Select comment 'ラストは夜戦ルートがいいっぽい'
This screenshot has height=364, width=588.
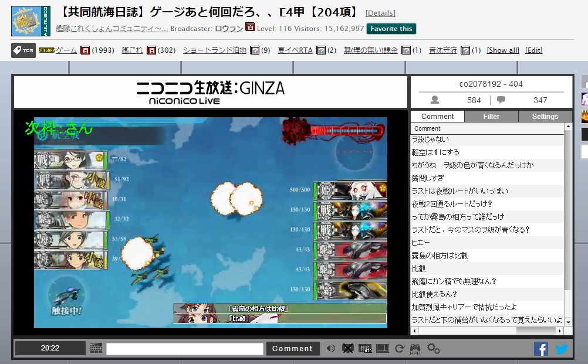tap(488, 191)
